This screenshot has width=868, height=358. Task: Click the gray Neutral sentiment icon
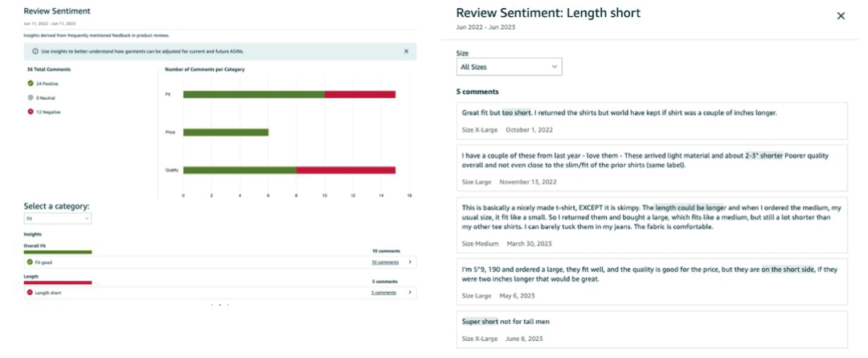click(x=31, y=97)
